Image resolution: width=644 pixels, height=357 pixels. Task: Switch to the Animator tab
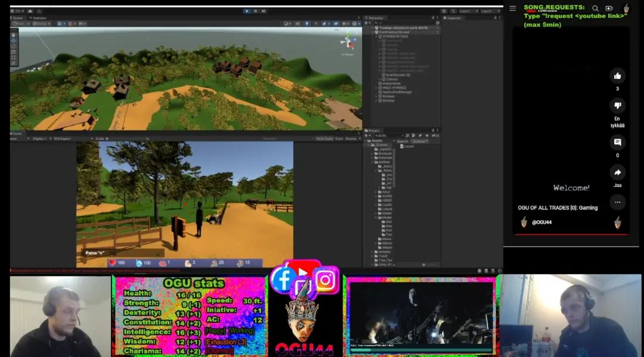39,18
